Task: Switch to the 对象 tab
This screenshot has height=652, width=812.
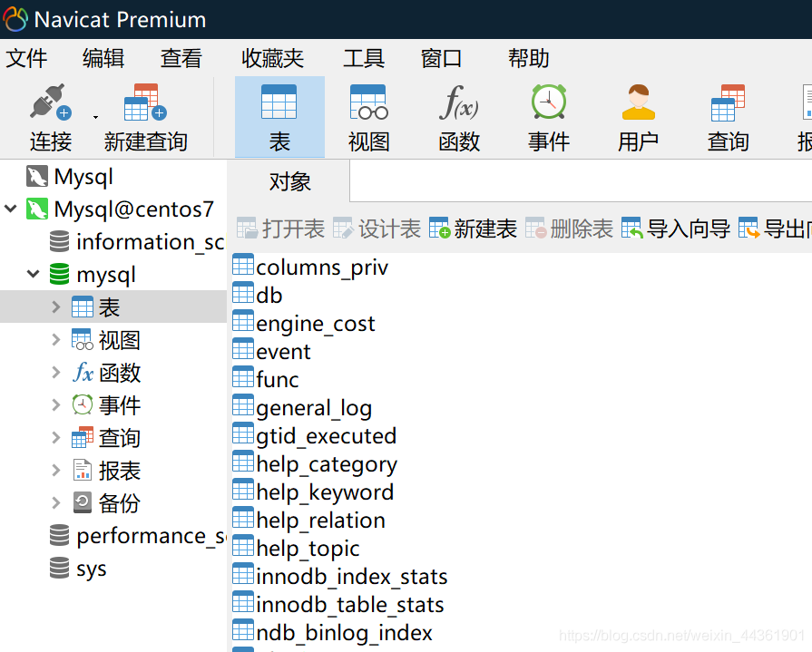Action: tap(289, 181)
